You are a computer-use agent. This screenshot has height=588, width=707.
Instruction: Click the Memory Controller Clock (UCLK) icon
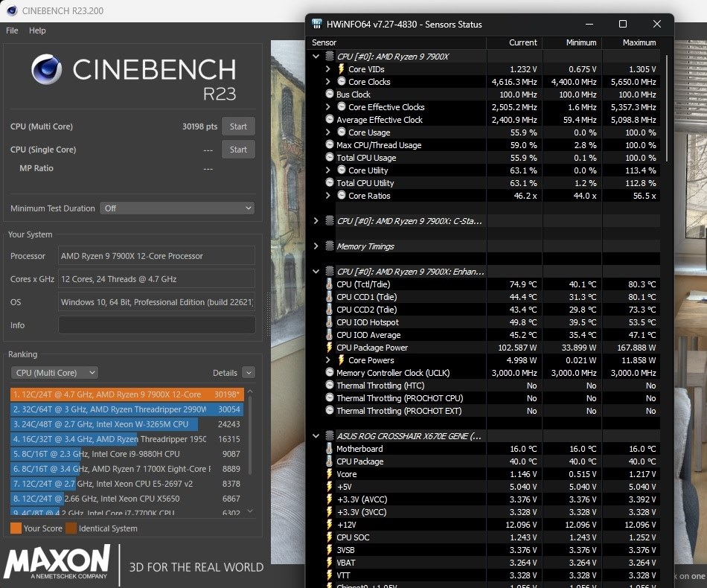330,372
